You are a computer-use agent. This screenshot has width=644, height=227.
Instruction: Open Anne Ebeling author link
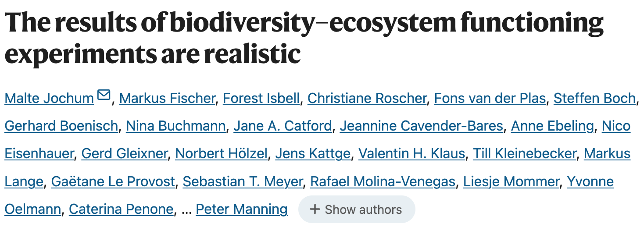[552, 126]
